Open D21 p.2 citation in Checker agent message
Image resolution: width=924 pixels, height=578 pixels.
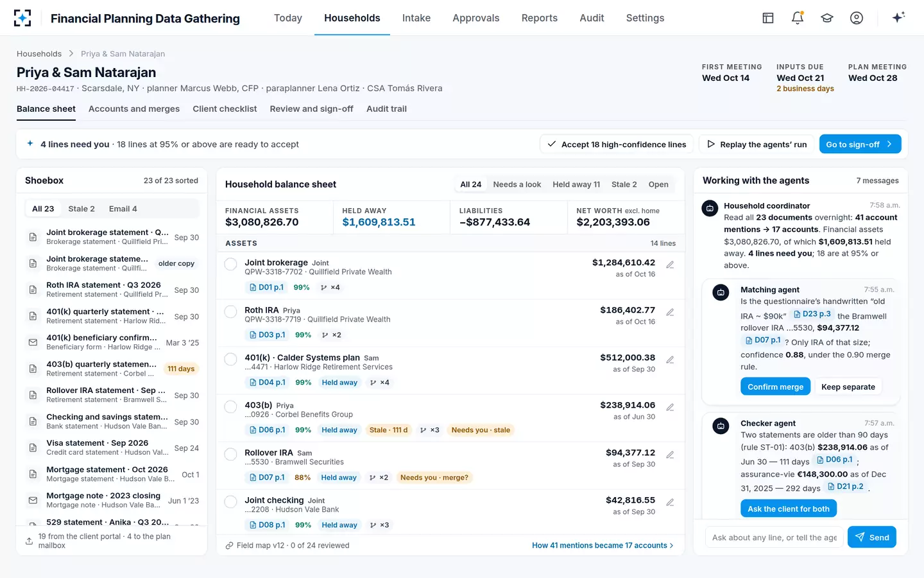coord(845,486)
